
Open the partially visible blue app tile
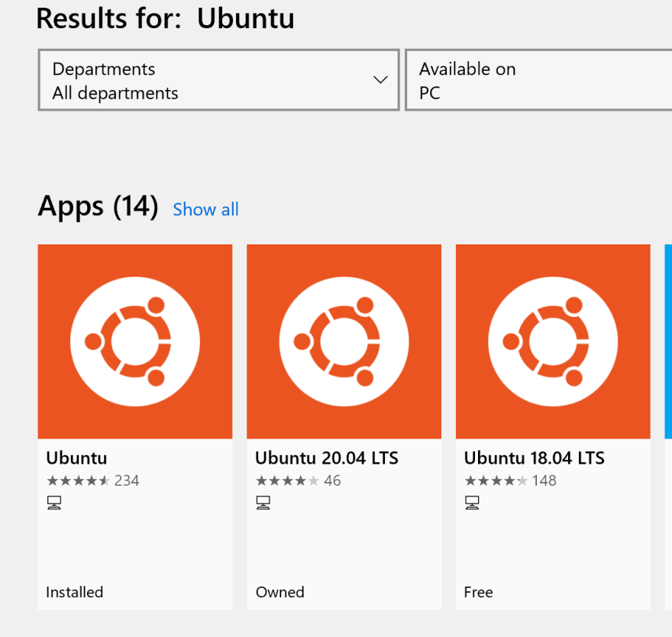click(668, 341)
